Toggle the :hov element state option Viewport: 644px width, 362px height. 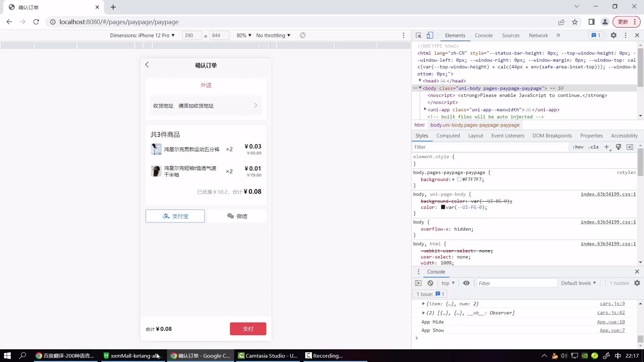coord(578,147)
